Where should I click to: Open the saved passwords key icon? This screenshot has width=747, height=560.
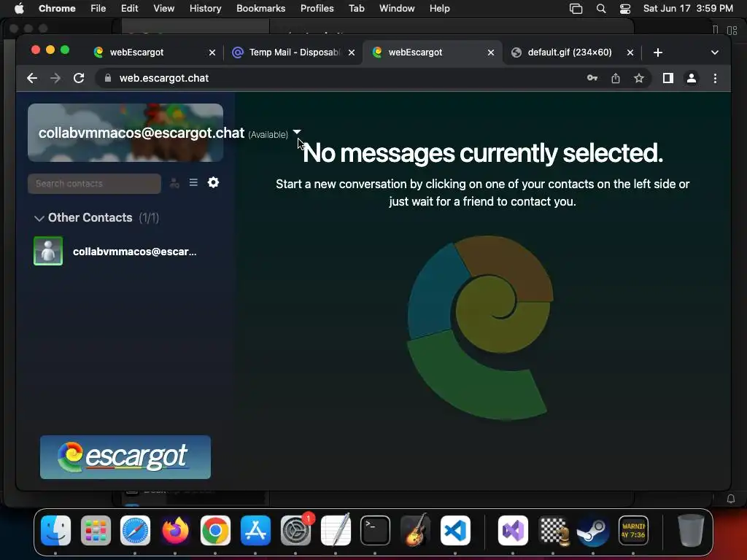pos(592,78)
